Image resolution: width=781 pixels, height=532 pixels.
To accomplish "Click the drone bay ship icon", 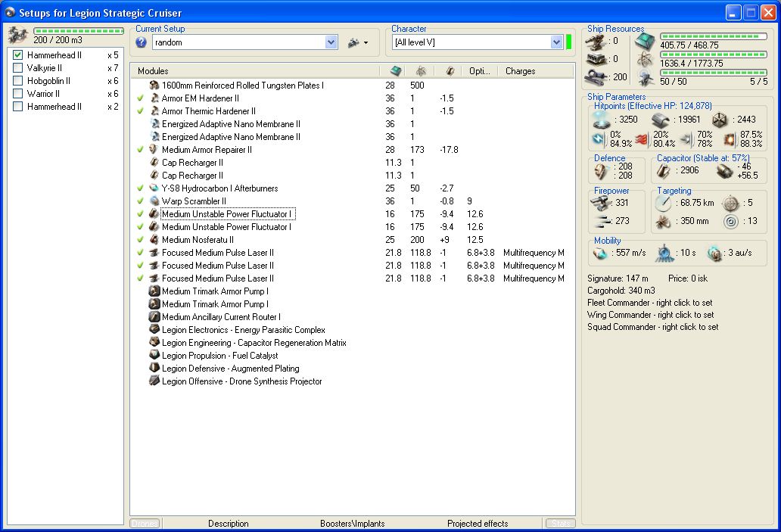I will [18, 36].
